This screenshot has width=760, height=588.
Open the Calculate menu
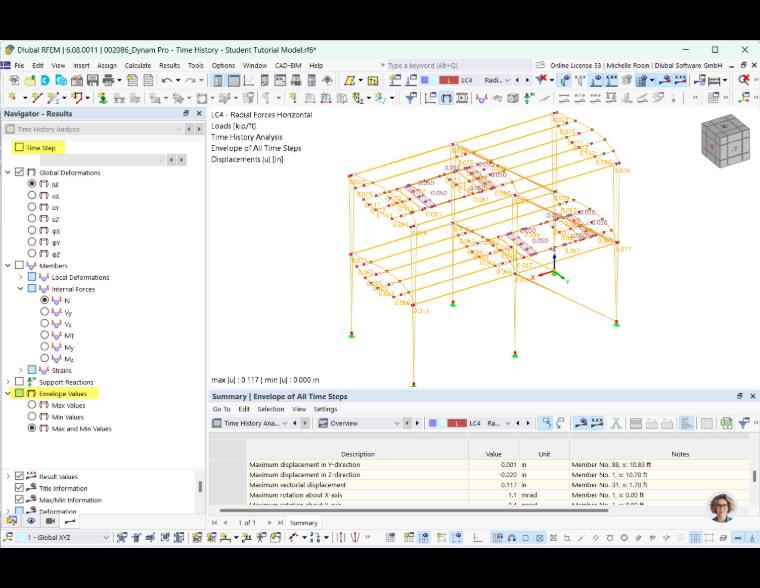(138, 65)
